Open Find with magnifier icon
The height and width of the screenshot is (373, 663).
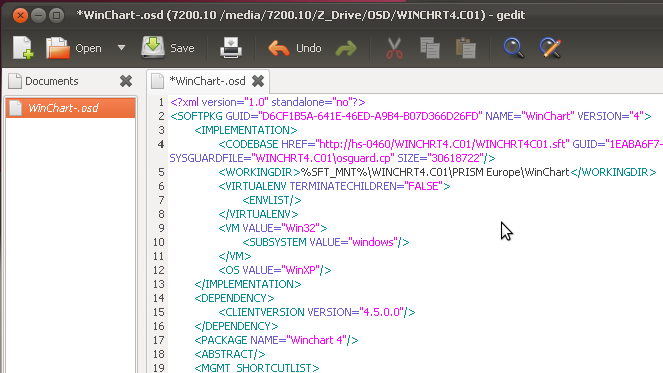click(513, 48)
